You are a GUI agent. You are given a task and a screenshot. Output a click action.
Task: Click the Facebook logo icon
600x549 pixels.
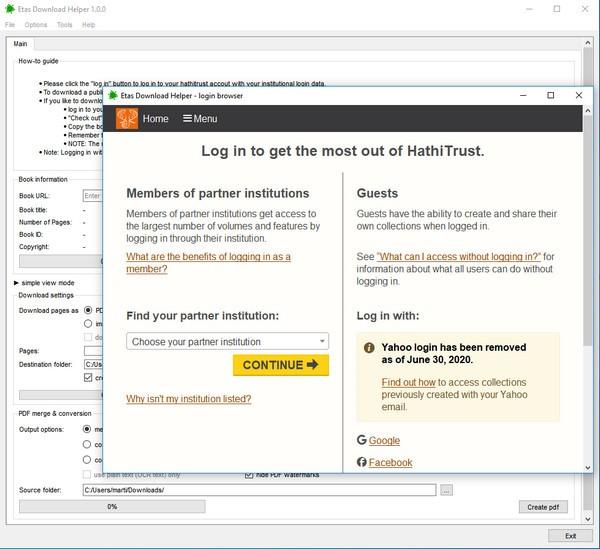362,462
